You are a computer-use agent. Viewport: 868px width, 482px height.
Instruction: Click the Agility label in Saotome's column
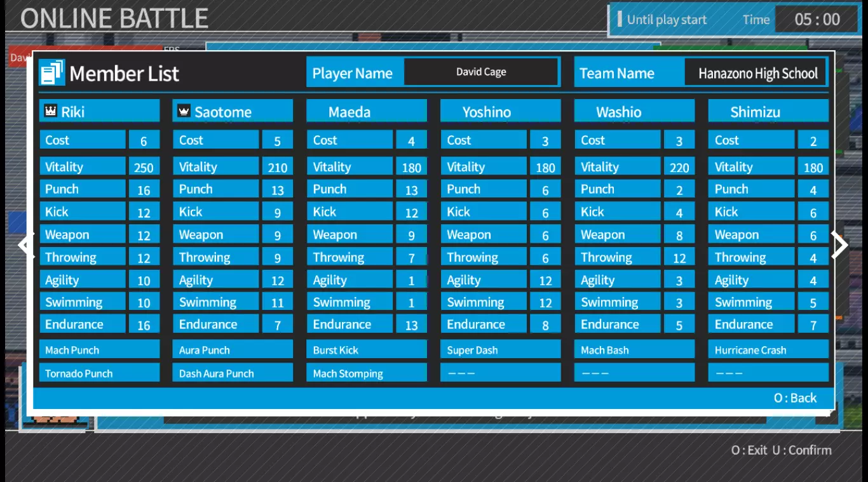[216, 280]
